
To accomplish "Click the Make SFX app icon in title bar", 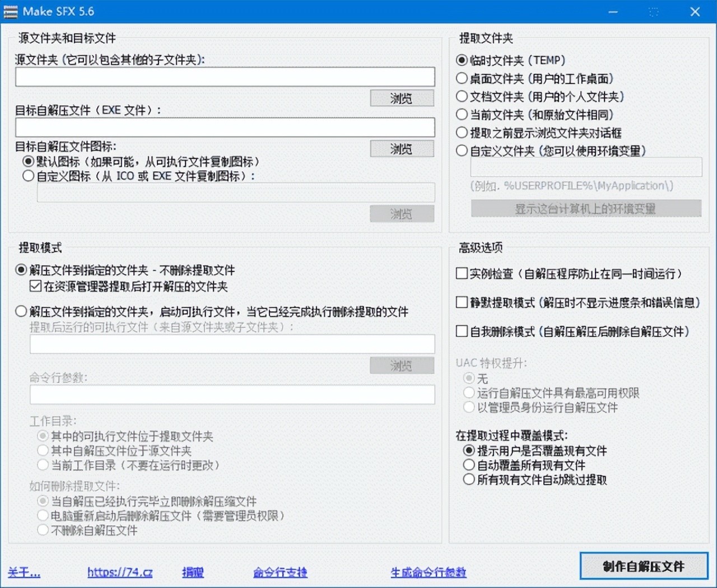I will pos(11,12).
